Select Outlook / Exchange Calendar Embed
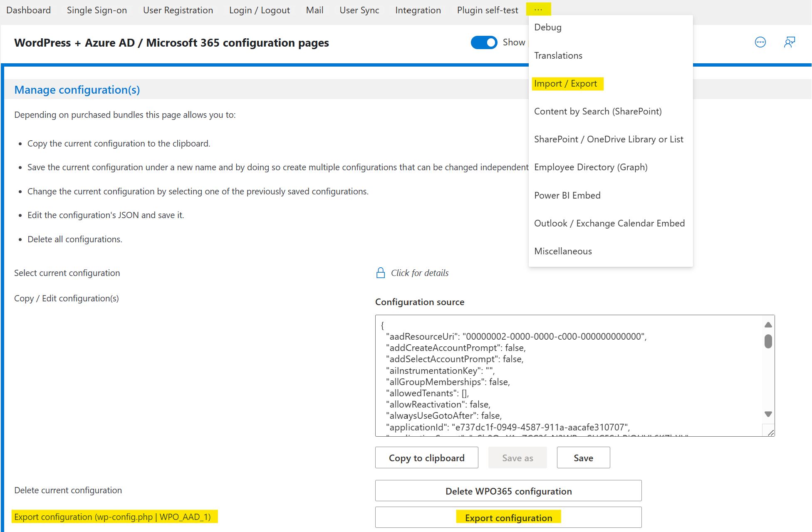The height and width of the screenshot is (532, 812). tap(609, 223)
